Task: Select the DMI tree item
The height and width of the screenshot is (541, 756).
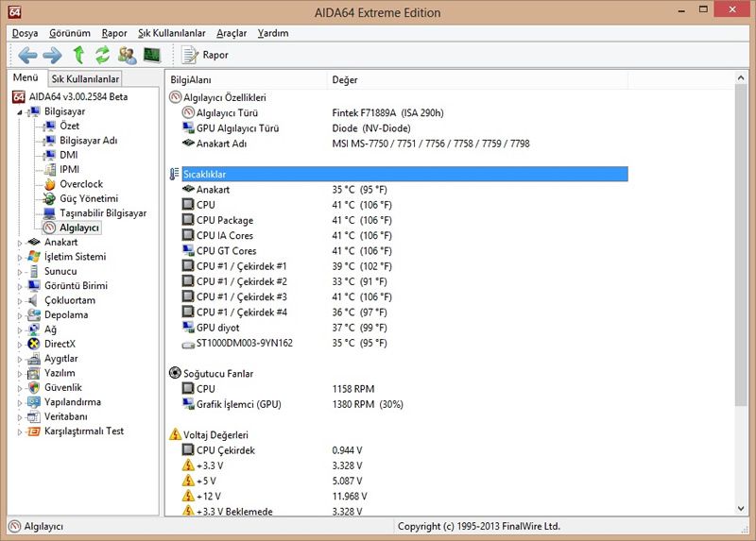Action: pos(68,155)
